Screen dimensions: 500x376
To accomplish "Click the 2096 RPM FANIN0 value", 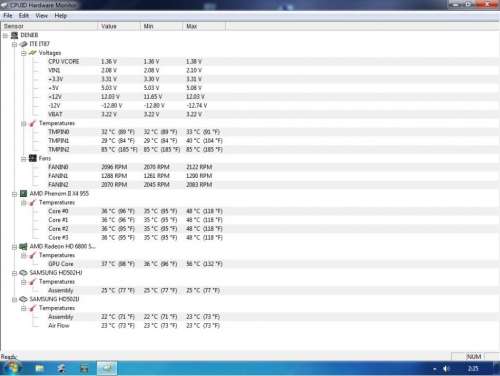I will click(x=114, y=167).
